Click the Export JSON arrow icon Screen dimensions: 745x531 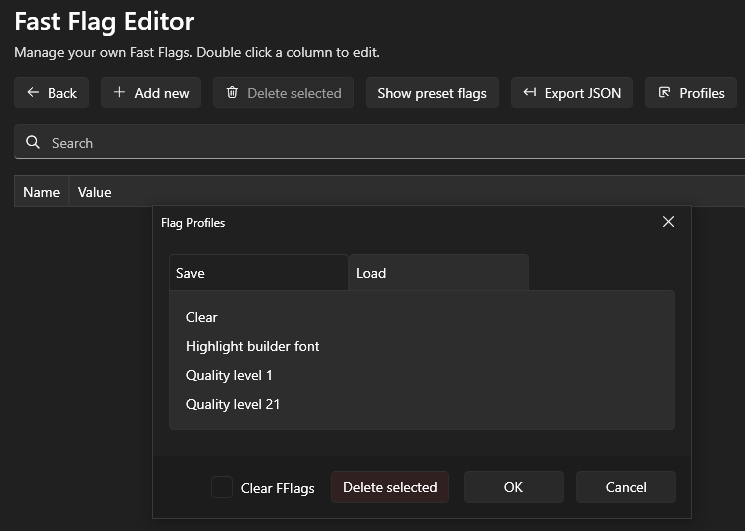[530, 93]
